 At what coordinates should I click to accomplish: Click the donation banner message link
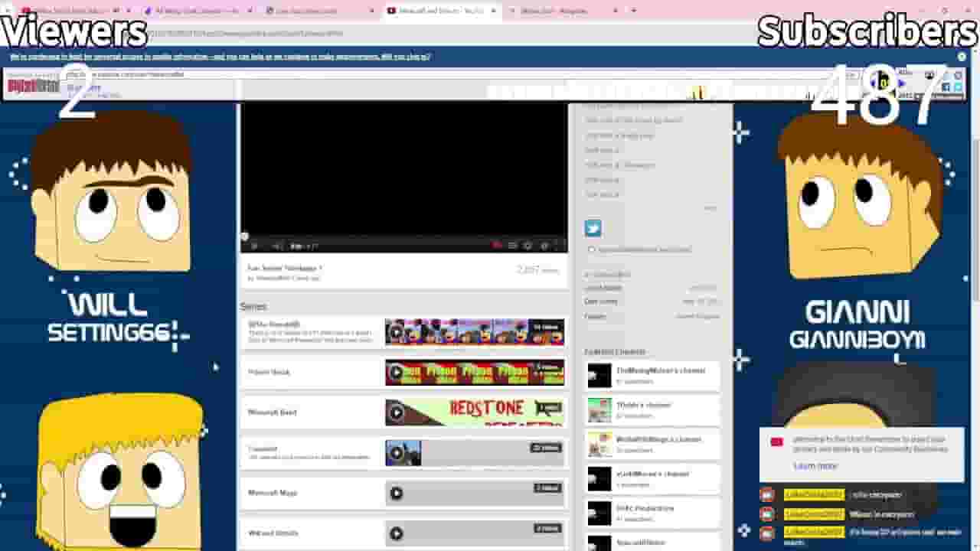click(220, 57)
